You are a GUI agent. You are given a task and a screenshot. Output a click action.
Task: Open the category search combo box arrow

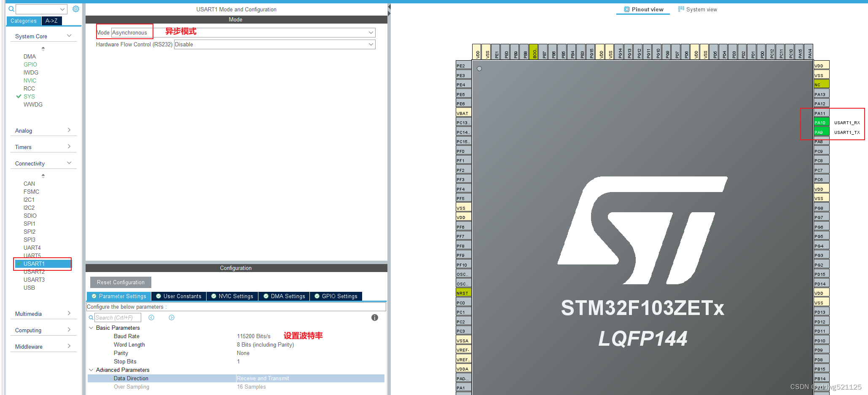(62, 9)
